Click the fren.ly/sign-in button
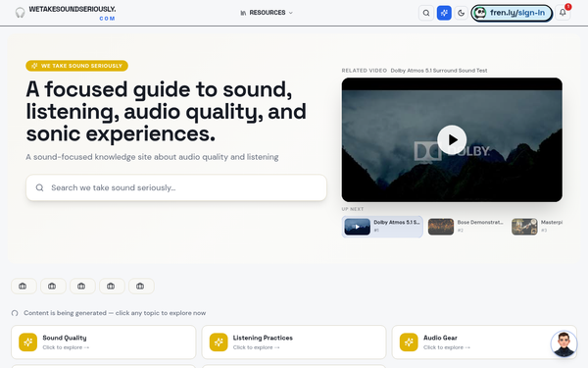Image resolution: width=588 pixels, height=368 pixels. [x=512, y=13]
